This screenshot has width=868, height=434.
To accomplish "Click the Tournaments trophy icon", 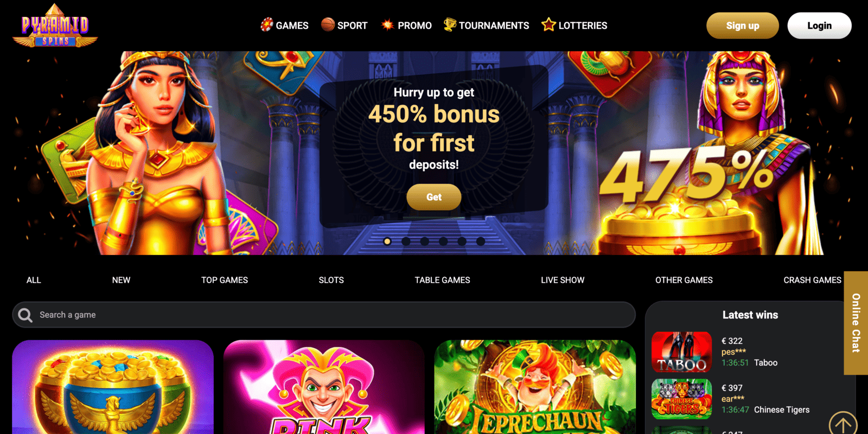I will (x=450, y=24).
